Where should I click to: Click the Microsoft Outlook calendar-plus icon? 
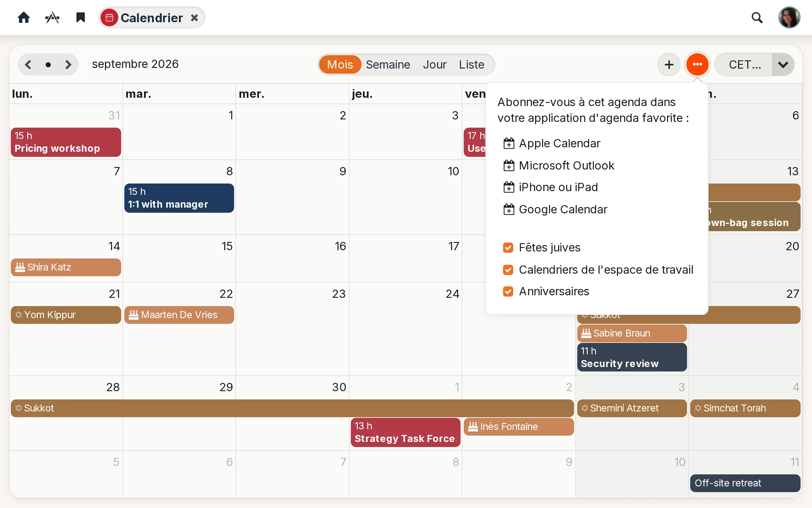pyautogui.click(x=509, y=166)
